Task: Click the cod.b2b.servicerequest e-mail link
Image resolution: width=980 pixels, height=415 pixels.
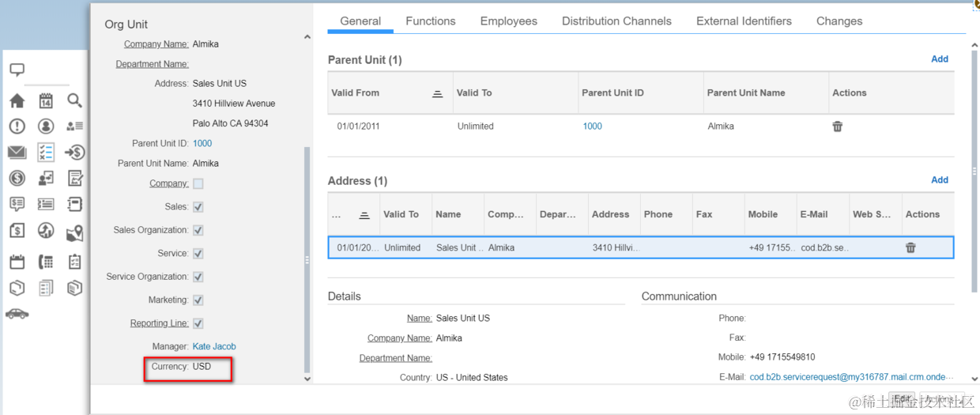Action: click(x=851, y=378)
